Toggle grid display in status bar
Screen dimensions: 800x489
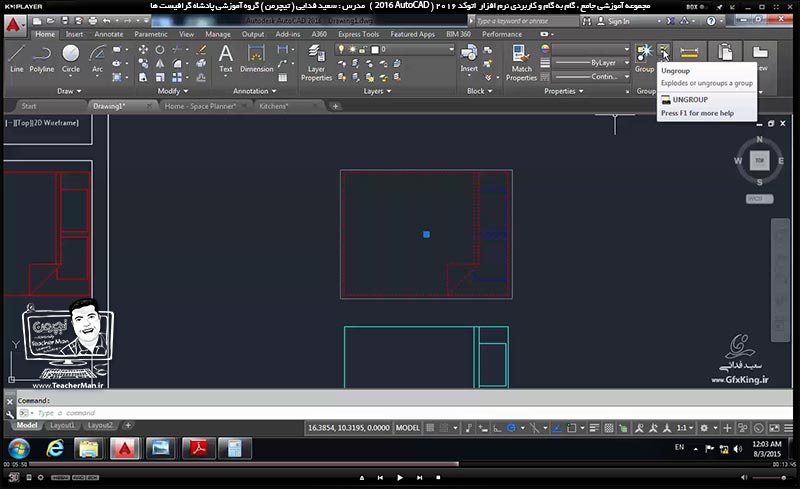click(430, 428)
